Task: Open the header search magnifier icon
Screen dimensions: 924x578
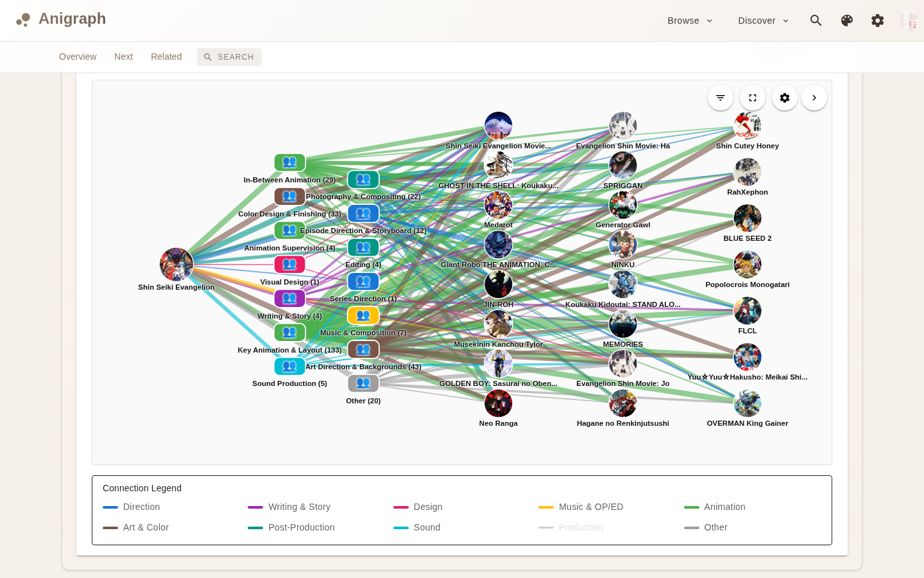Action: [816, 21]
